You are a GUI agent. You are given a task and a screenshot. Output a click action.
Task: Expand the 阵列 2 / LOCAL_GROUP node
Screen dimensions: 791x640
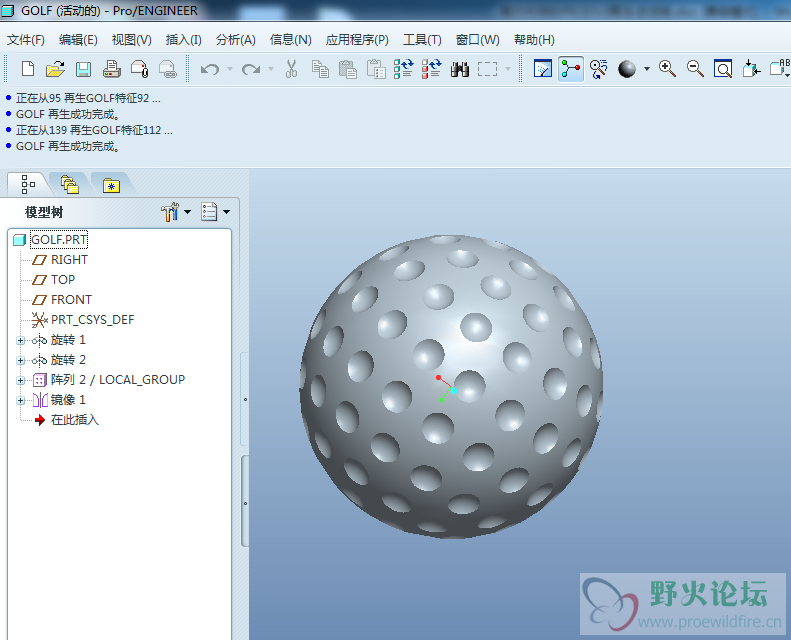20,380
